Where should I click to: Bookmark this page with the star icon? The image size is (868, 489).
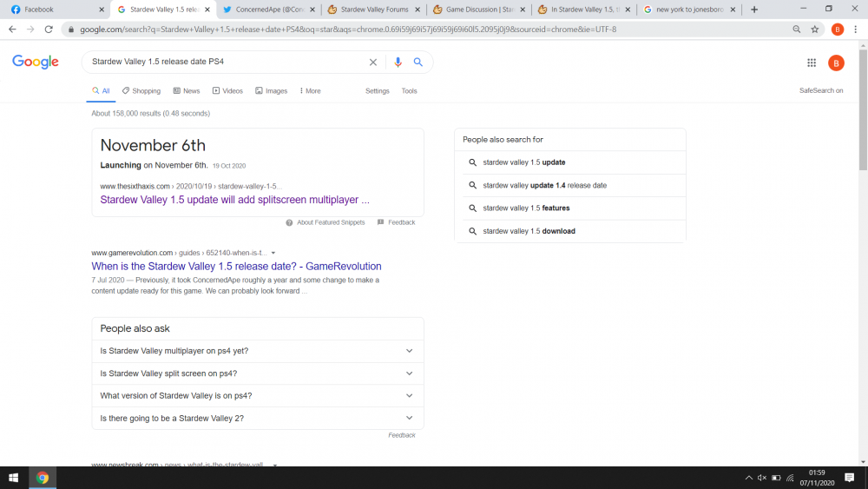coord(815,29)
